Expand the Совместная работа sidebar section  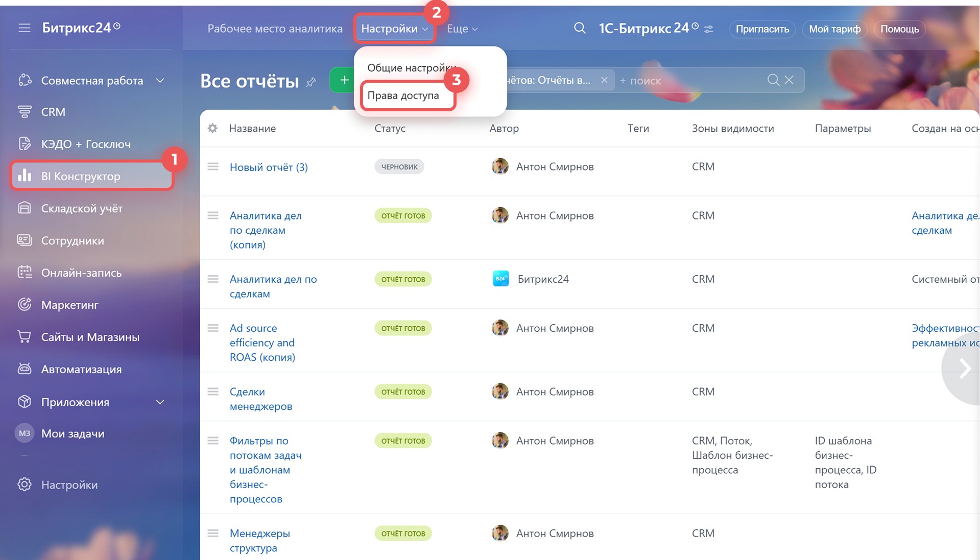click(160, 81)
